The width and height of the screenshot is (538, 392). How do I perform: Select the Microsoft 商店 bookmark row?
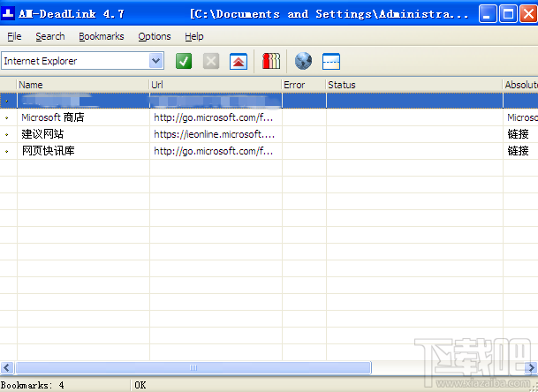pos(269,117)
